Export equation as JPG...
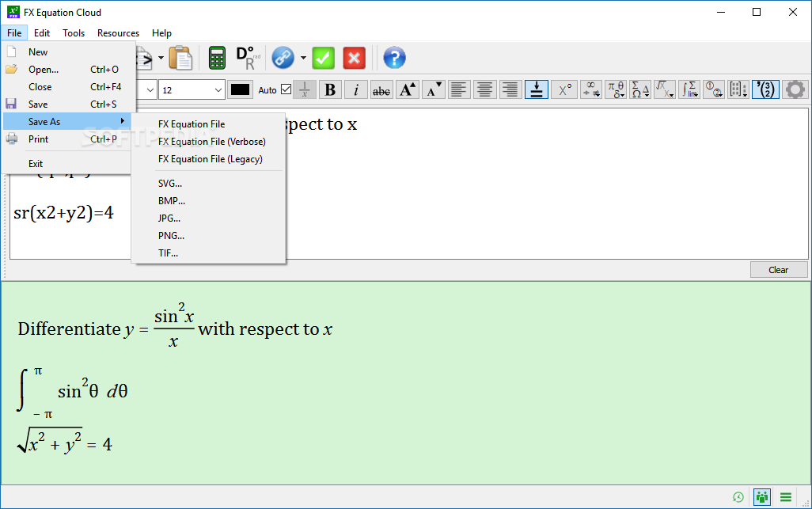This screenshot has height=509, width=812. [208, 218]
